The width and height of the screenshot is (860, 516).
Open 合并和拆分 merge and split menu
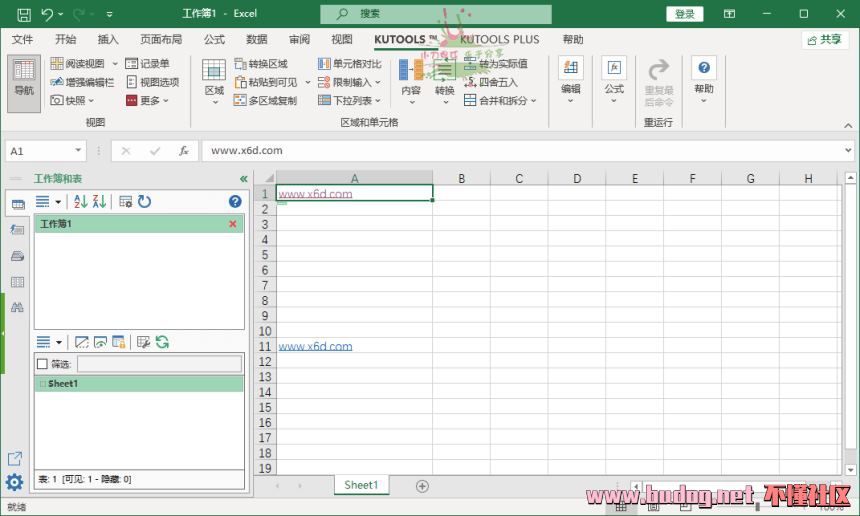coord(500,100)
